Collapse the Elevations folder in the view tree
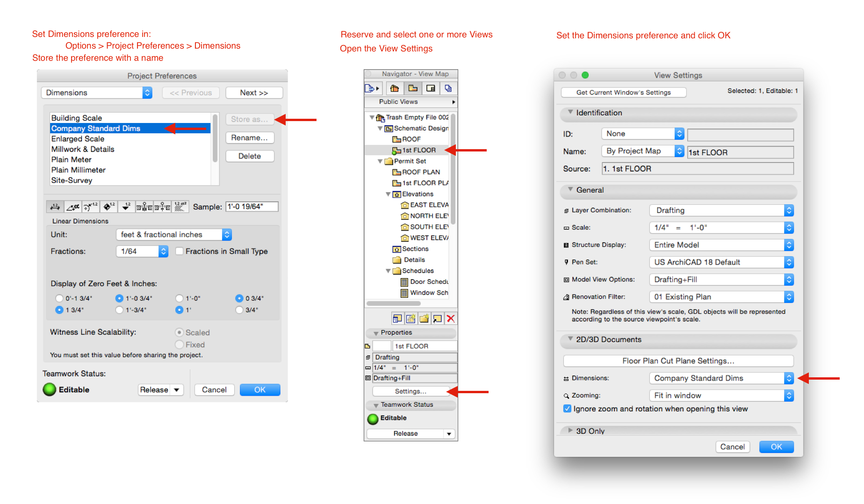 tap(388, 194)
